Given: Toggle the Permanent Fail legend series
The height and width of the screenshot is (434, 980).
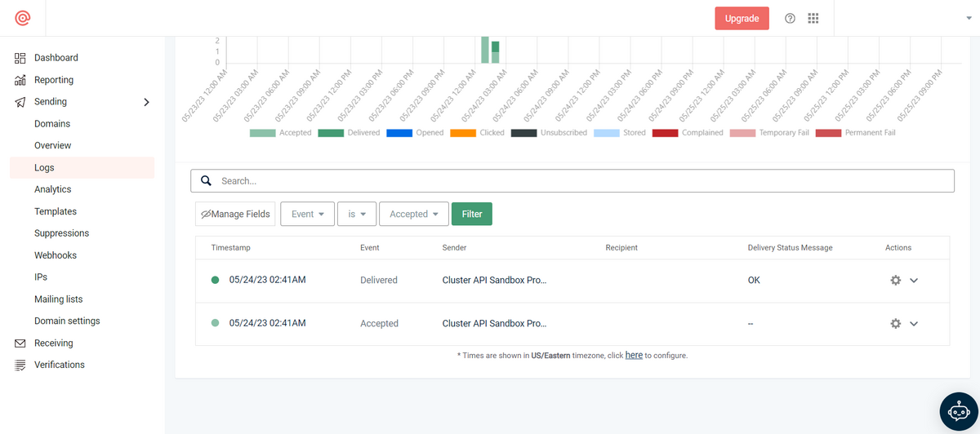Looking at the screenshot, I should pos(855,132).
